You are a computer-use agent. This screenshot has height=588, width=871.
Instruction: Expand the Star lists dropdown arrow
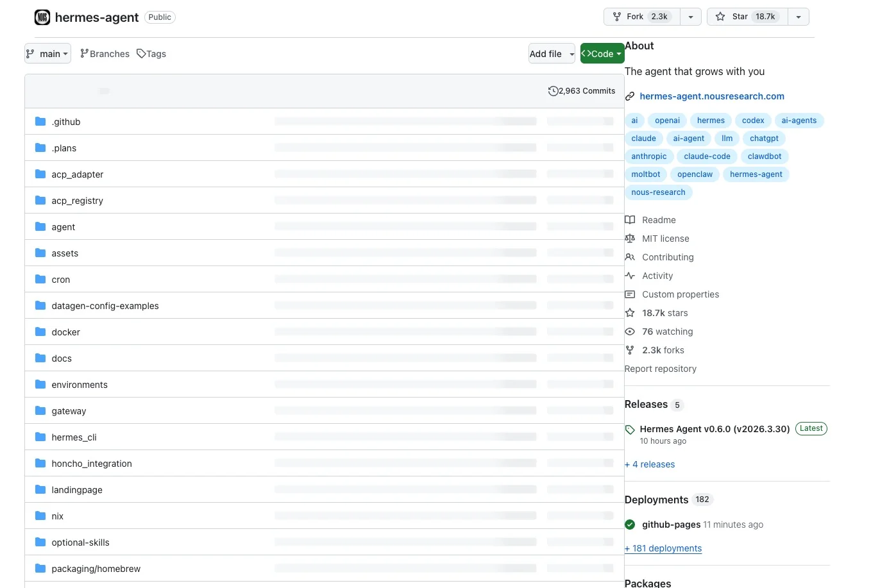click(x=799, y=17)
